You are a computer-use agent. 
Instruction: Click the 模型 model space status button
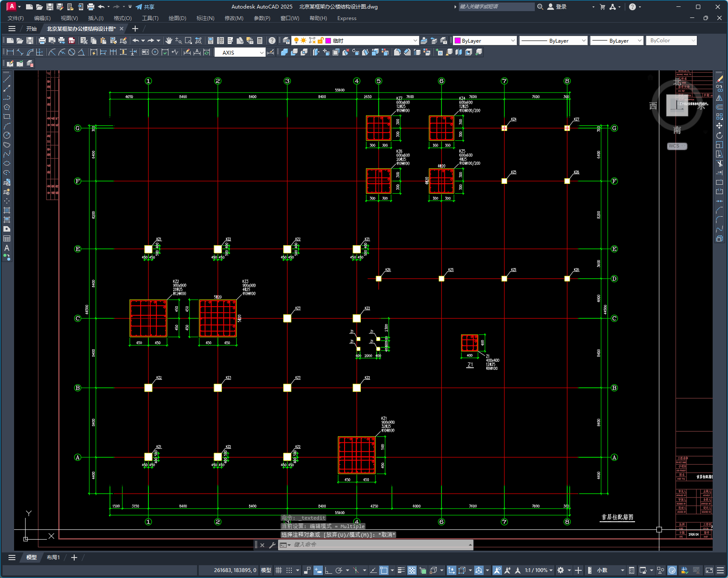(x=266, y=570)
